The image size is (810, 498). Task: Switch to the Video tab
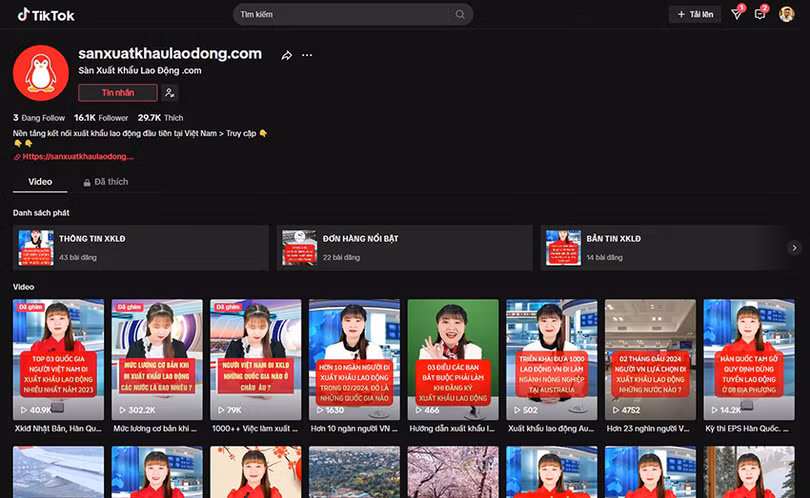tap(40, 182)
